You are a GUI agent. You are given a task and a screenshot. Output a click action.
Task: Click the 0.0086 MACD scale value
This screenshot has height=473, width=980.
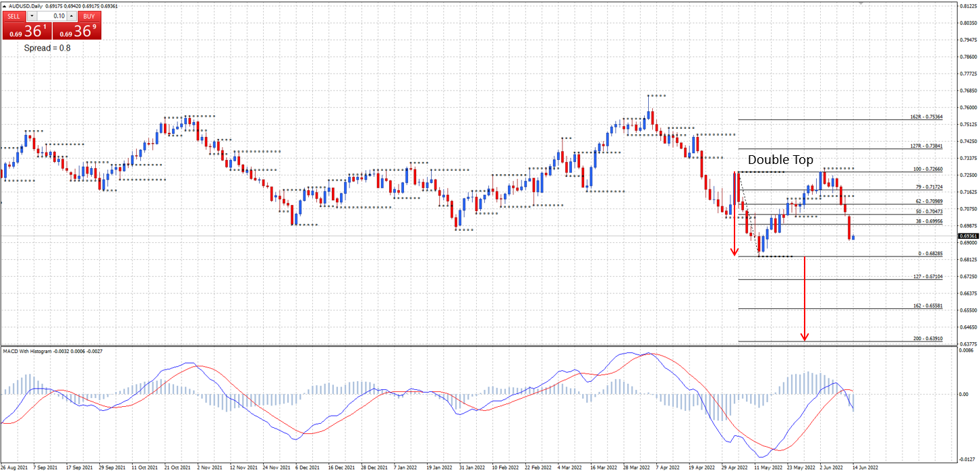click(966, 351)
